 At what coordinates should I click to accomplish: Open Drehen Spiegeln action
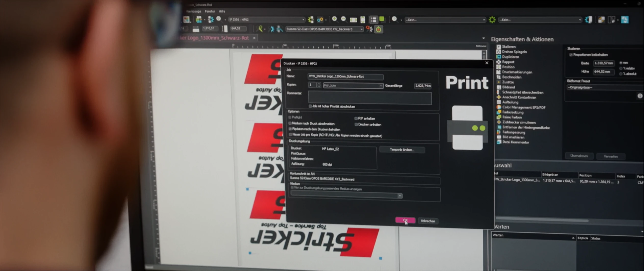point(514,52)
